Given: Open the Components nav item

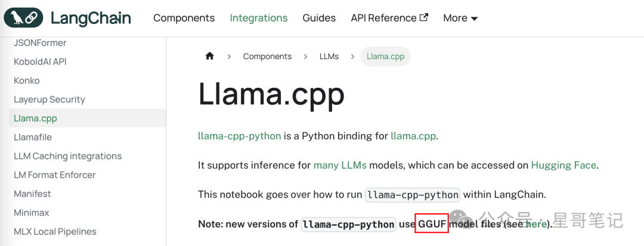Looking at the screenshot, I should pyautogui.click(x=184, y=18).
